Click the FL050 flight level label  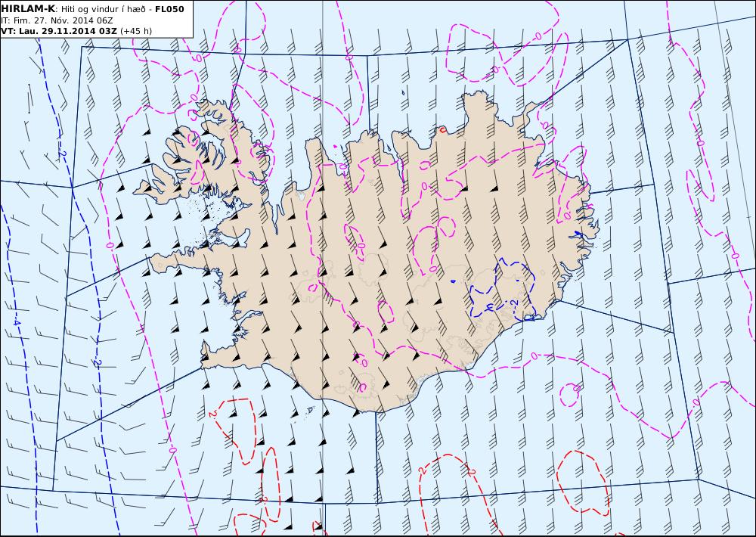click(x=169, y=8)
